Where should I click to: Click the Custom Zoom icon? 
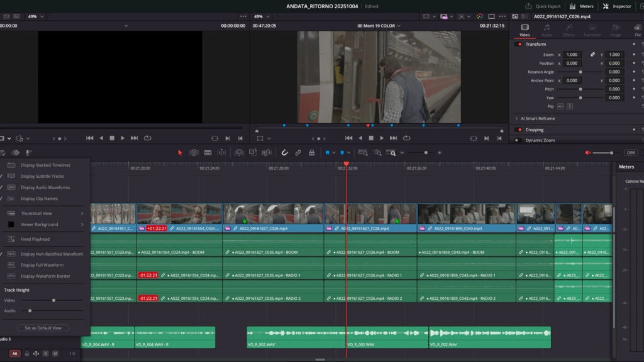[391, 153]
